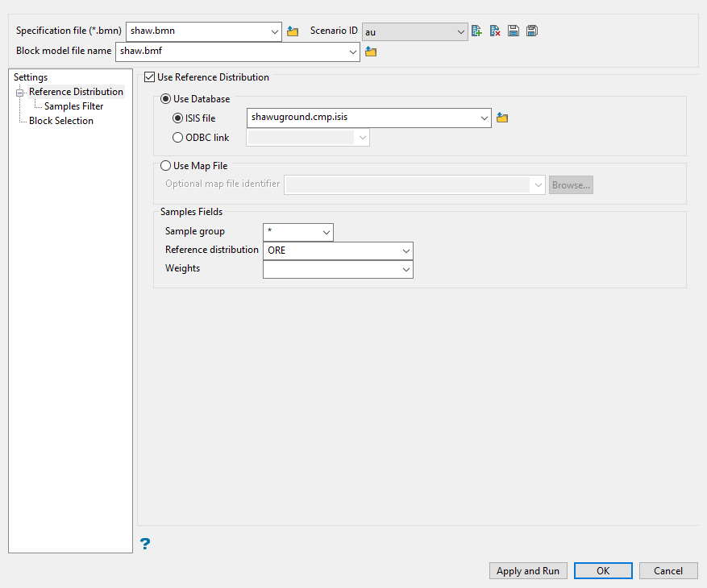Browse for an ISIS file

[502, 118]
